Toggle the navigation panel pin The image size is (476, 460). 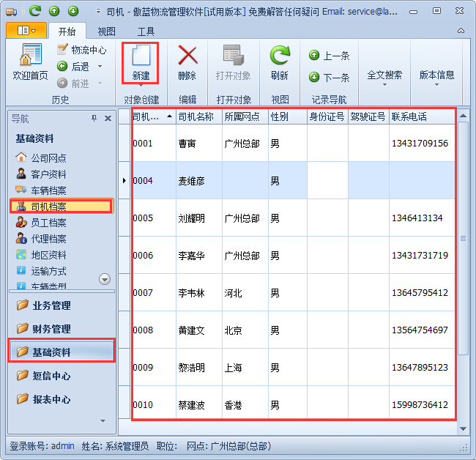[94, 119]
